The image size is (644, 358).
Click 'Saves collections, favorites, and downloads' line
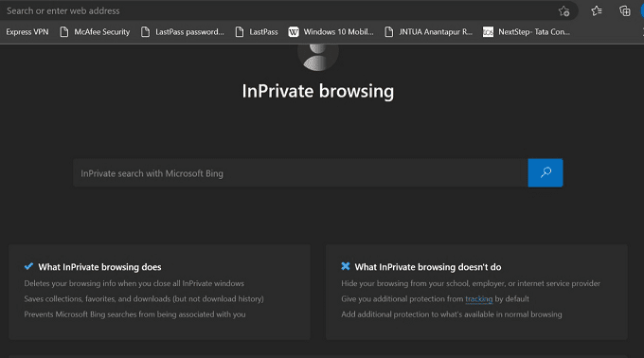tap(144, 299)
